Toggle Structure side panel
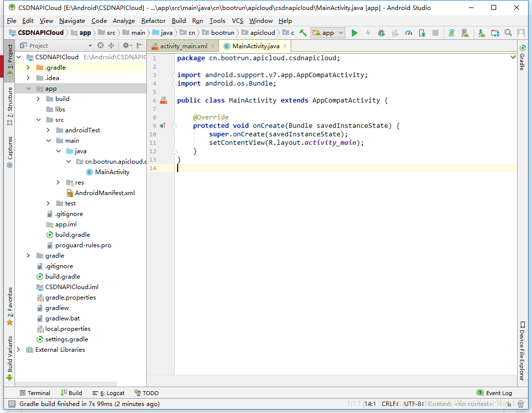 pyautogui.click(x=9, y=106)
